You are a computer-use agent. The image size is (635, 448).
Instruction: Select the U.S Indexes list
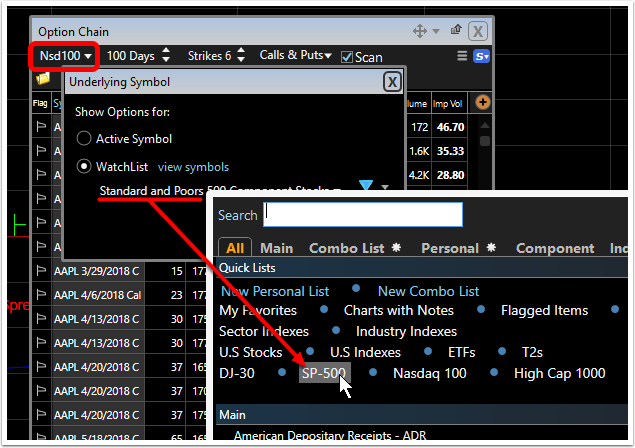tap(365, 352)
